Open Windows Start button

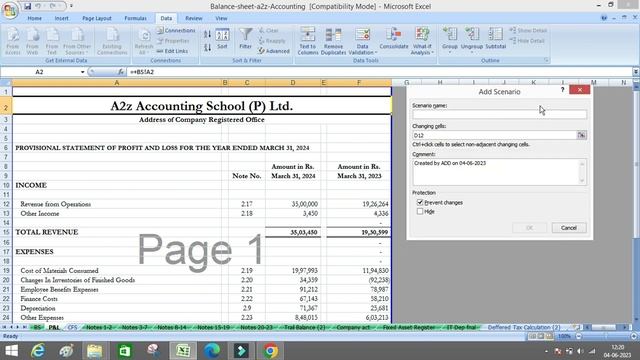click(x=11, y=351)
